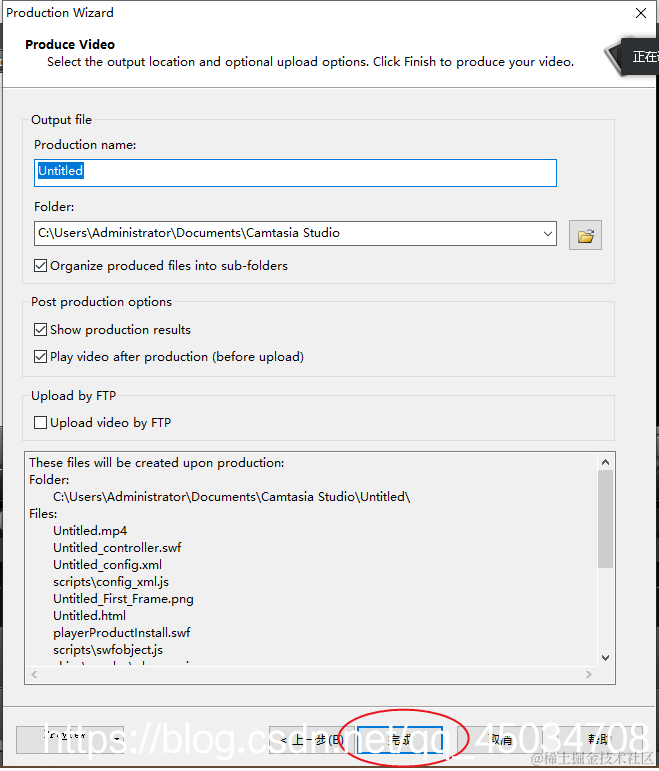Click the horizontal scroll-right arrow in file list

click(589, 675)
